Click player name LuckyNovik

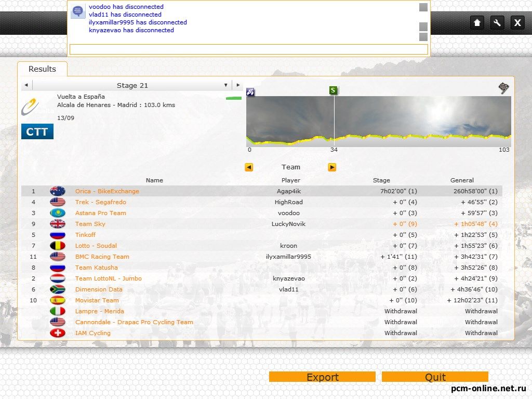[x=289, y=224]
